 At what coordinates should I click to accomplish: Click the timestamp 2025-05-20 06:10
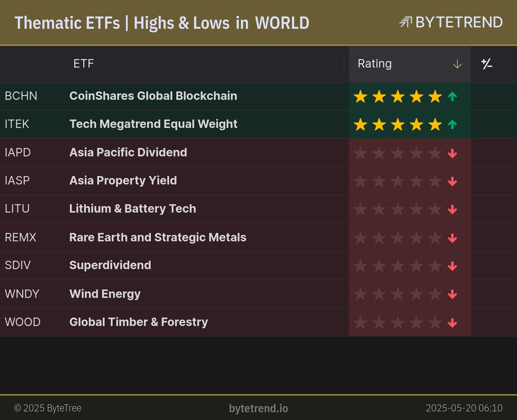464,408
